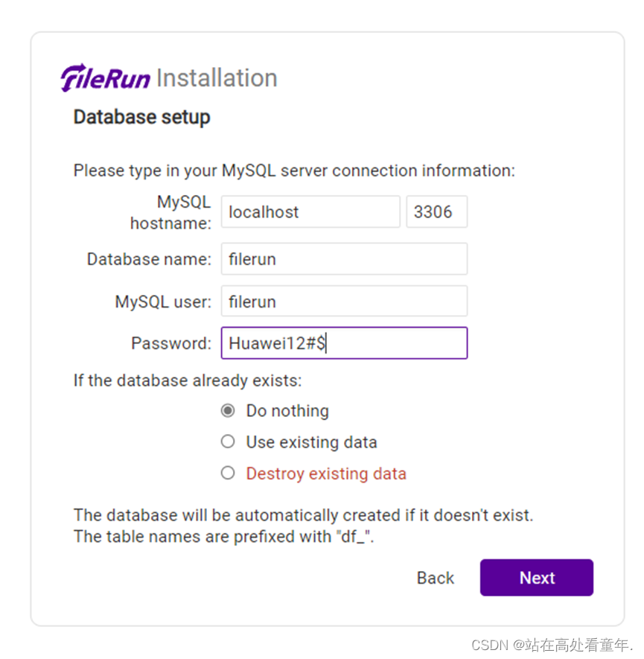Choose Use existing data option
The image size is (644, 659).
pyautogui.click(x=229, y=442)
